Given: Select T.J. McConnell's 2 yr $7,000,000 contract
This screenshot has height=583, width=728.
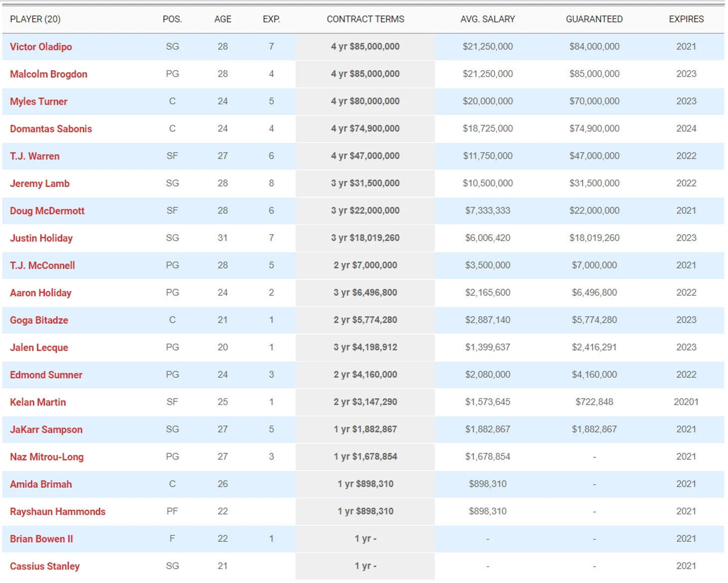Looking at the screenshot, I should 365,265.
